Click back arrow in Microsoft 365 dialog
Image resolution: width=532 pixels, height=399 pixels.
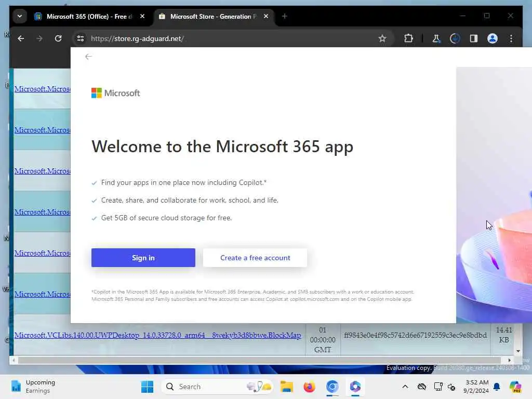point(88,57)
